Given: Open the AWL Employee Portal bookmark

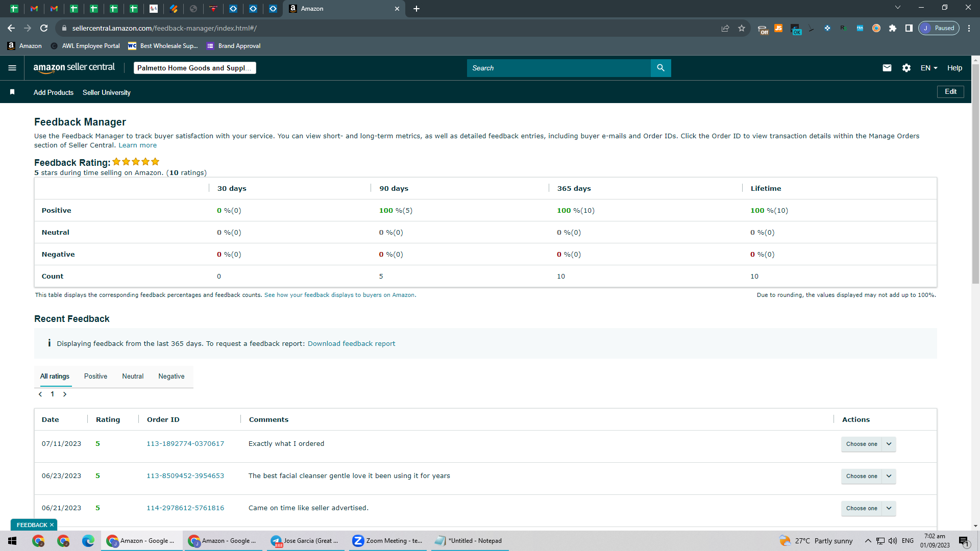Looking at the screenshot, I should [x=85, y=46].
